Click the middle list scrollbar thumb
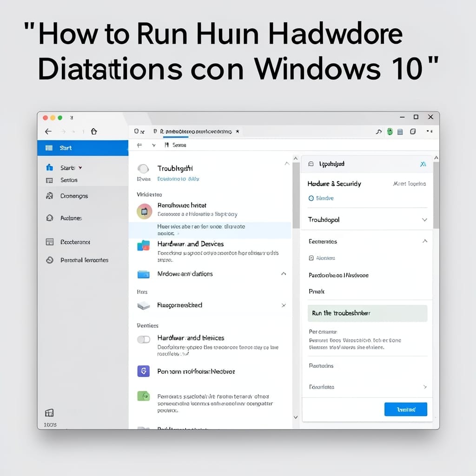Screen dimensions: 476x476 [x=296, y=196]
